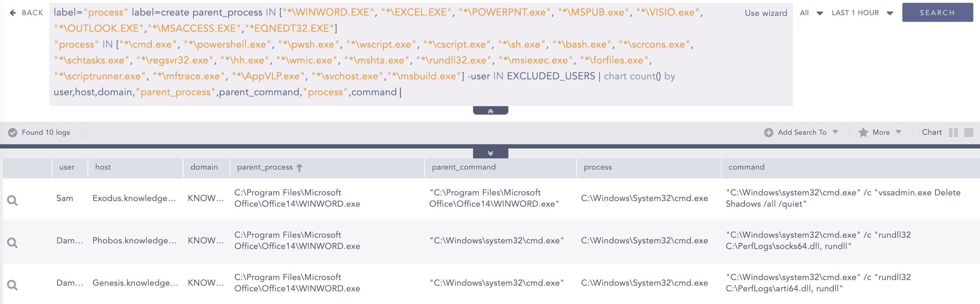Sort by the command column header
Viewport: 980px width, 304px height.
pyautogui.click(x=746, y=167)
